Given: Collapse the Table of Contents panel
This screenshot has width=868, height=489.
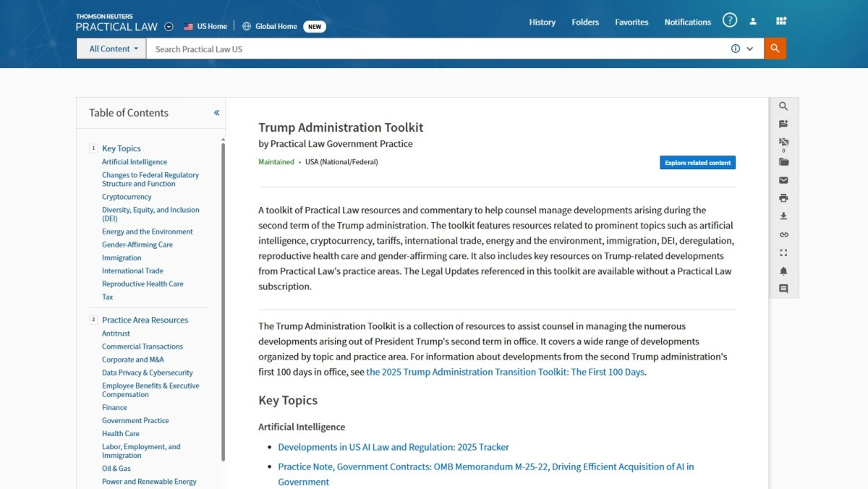Looking at the screenshot, I should [216, 113].
